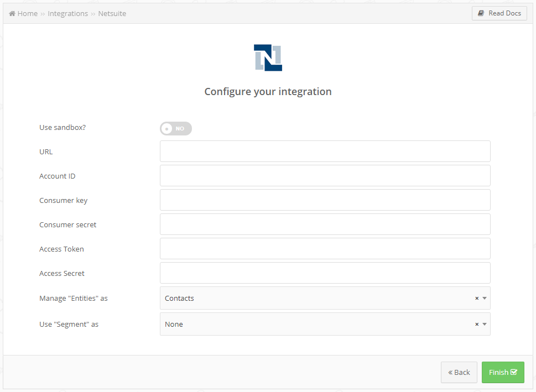Click the Configure your integration heading
Screen dimensions: 536x392
(x=268, y=92)
